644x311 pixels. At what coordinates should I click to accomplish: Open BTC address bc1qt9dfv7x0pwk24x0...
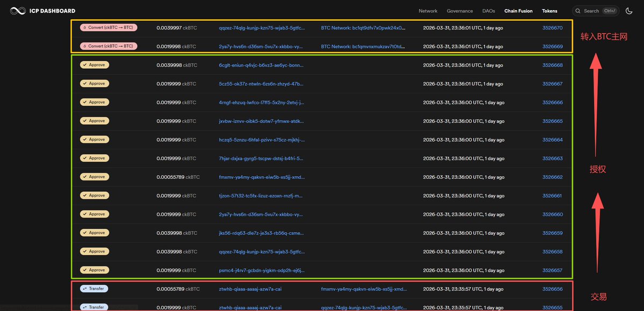tap(363, 28)
